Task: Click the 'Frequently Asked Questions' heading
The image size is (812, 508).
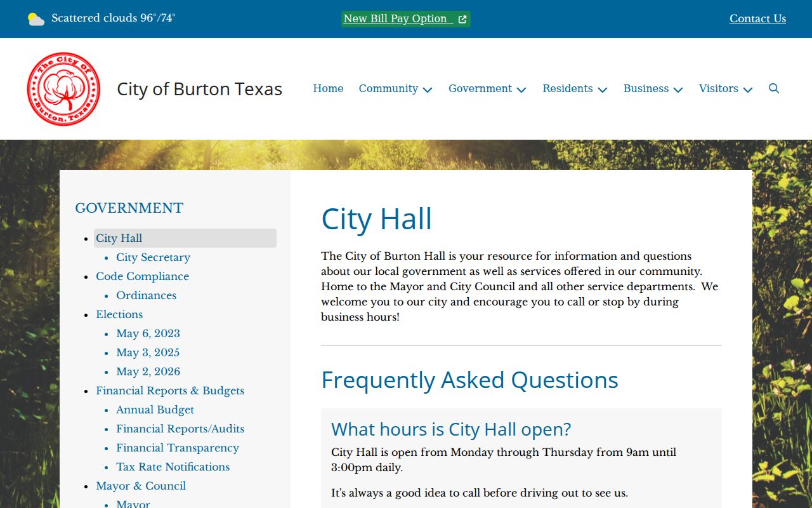Action: point(469,380)
